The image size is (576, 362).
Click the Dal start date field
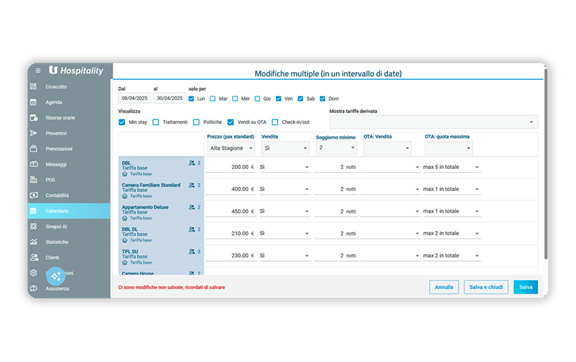tap(134, 98)
